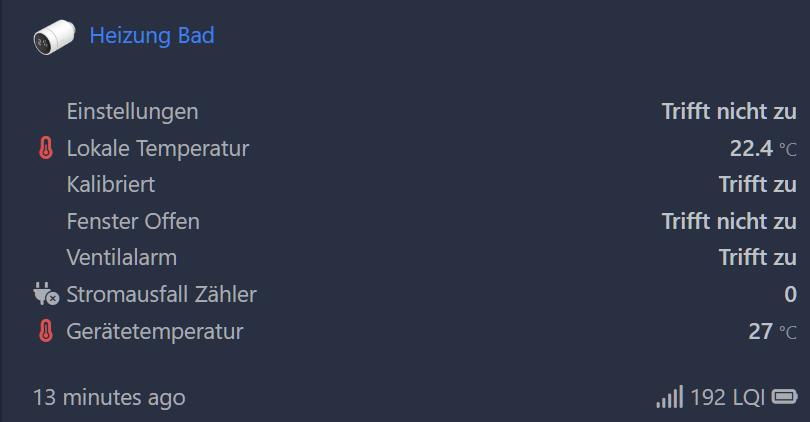The image size is (810, 422).
Task: Open the Heizung Bad device link
Action: (x=152, y=36)
